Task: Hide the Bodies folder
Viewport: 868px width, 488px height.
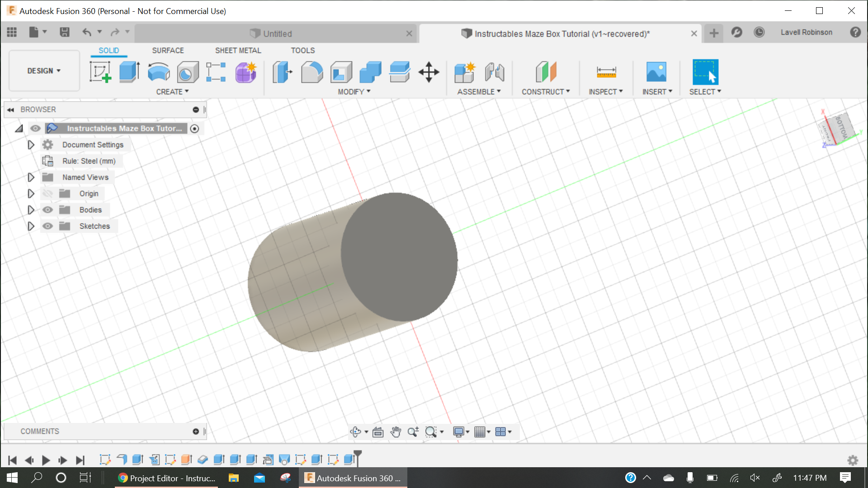Action: [x=47, y=210]
